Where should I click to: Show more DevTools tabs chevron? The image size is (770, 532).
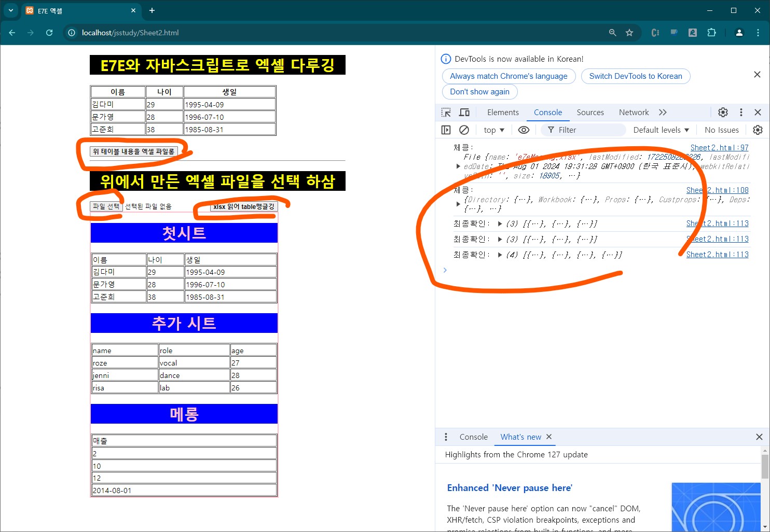coord(663,113)
